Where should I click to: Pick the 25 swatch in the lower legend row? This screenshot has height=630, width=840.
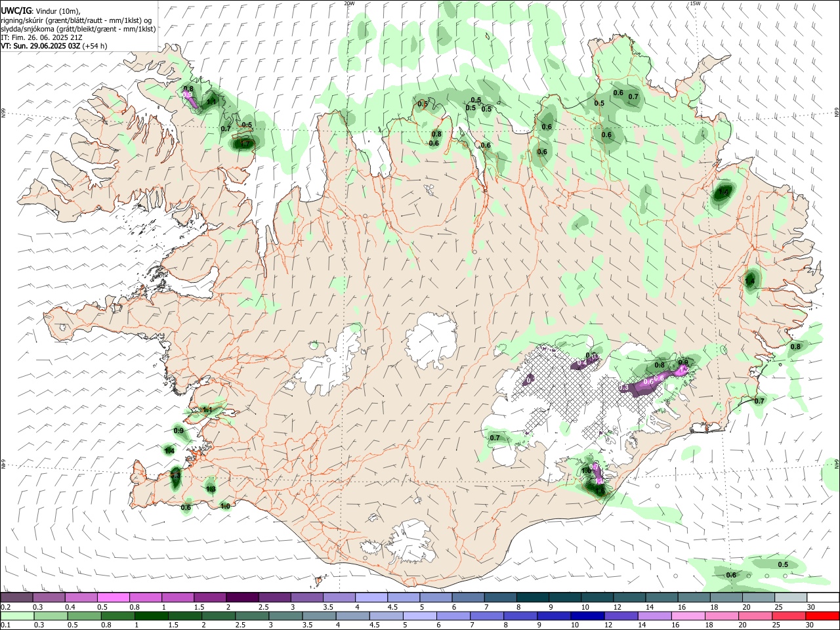(x=787, y=616)
